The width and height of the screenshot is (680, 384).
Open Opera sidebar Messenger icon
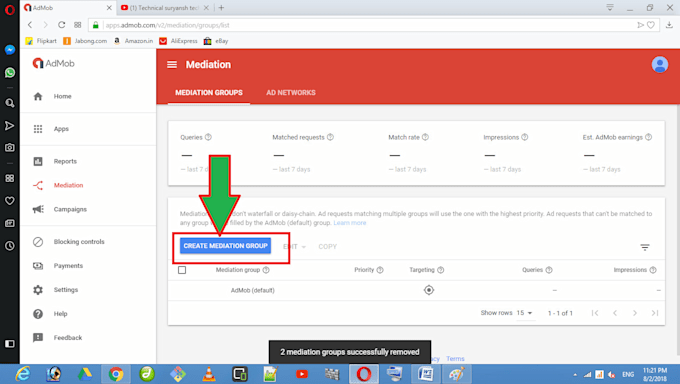click(x=10, y=50)
